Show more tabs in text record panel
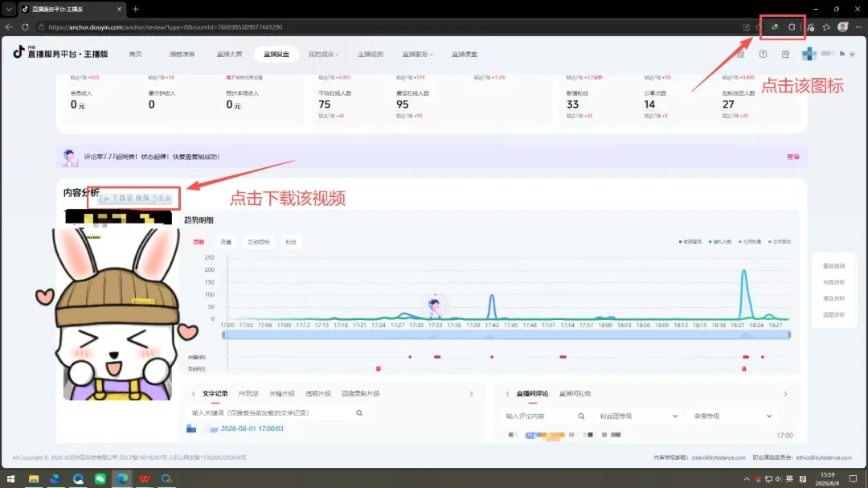This screenshot has height=488, width=868. click(471, 394)
